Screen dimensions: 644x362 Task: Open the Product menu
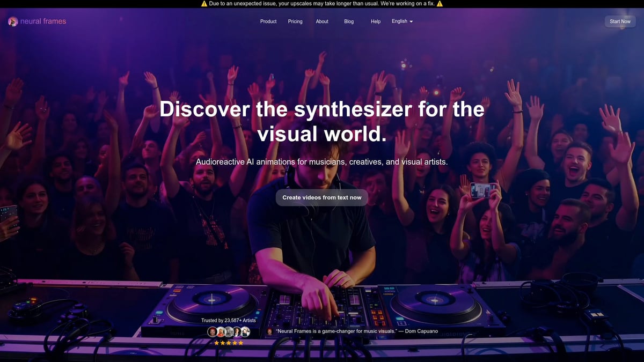pos(268,21)
